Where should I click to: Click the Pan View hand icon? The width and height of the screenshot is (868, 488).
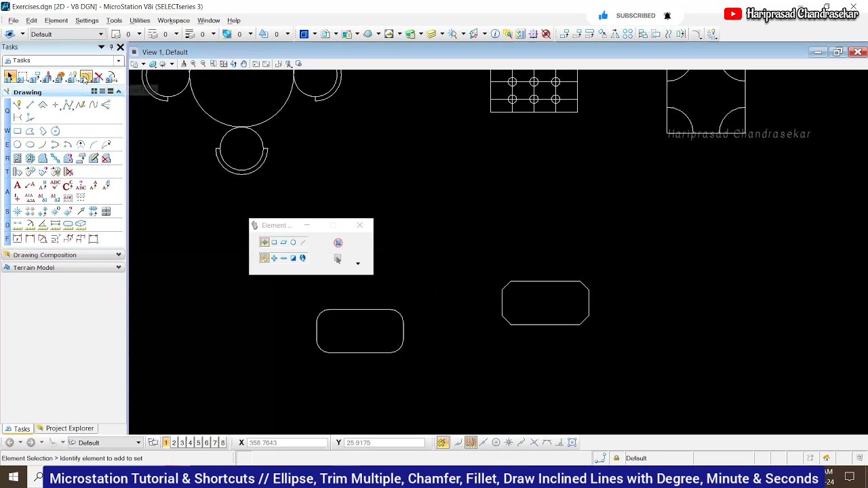pos(243,64)
